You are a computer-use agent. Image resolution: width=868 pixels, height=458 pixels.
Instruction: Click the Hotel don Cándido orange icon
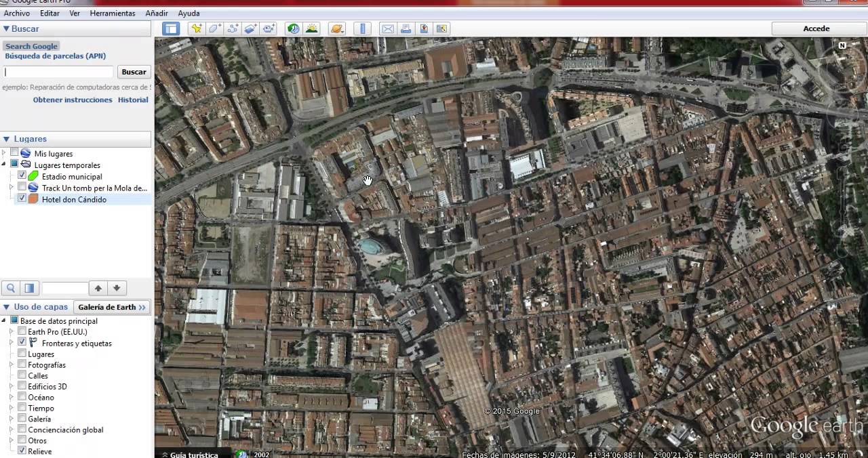[x=33, y=199]
